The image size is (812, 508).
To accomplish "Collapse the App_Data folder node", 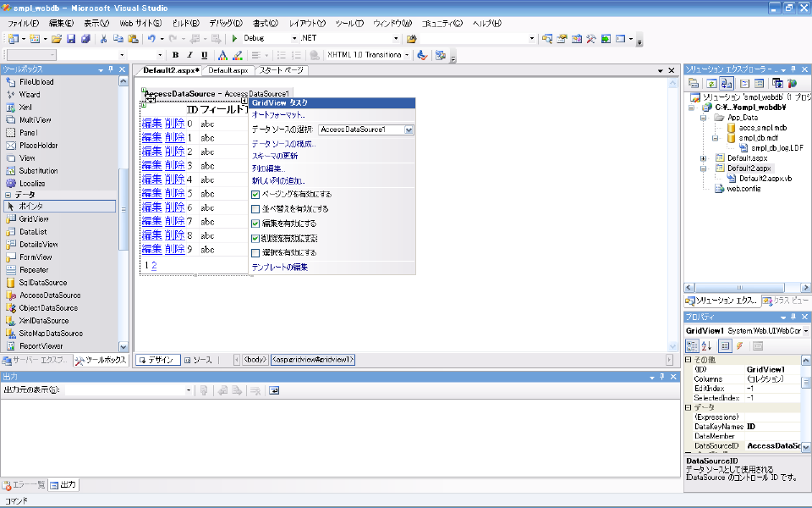I will pyautogui.click(x=703, y=118).
